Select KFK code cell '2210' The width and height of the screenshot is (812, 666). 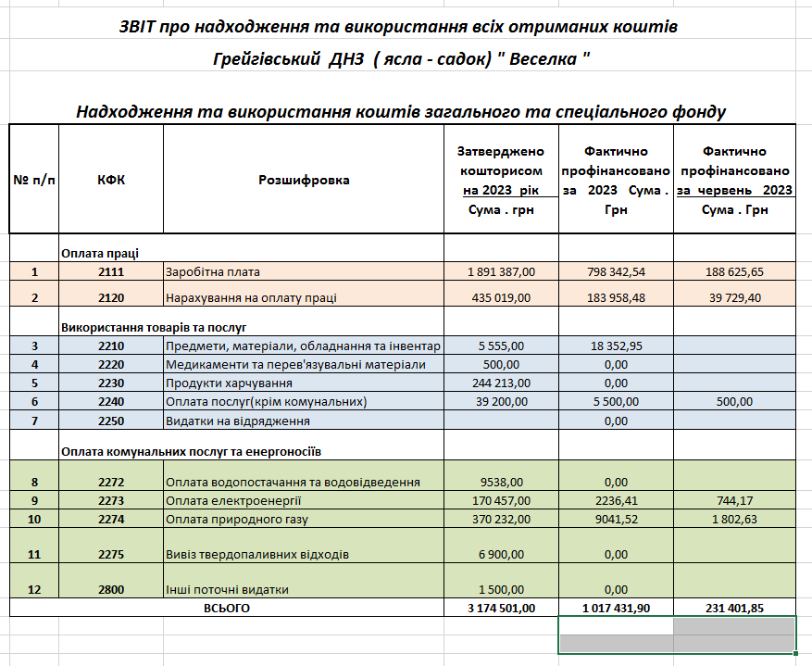point(111,346)
